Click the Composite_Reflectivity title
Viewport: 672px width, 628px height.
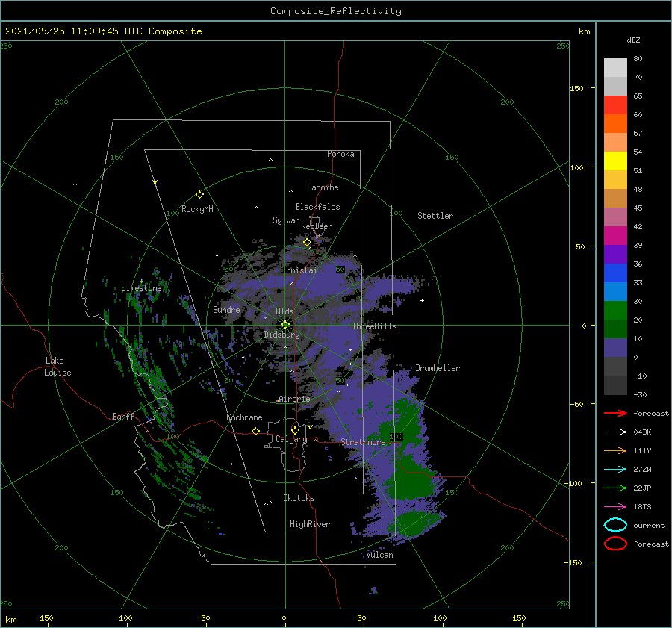(x=336, y=11)
